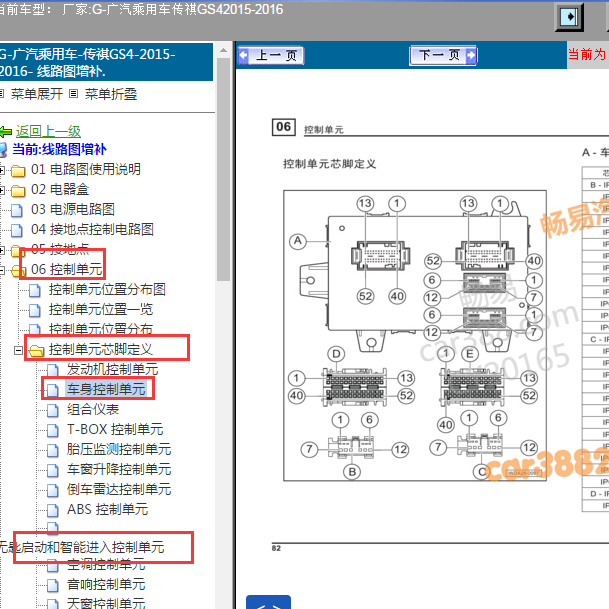
Task: Open 控制单元位置分布图 page
Action: (107, 289)
